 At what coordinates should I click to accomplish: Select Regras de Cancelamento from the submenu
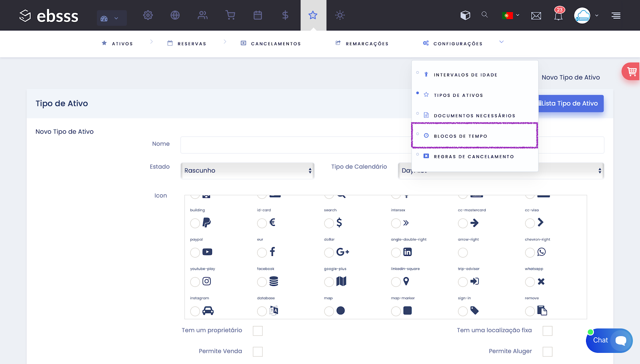pyautogui.click(x=475, y=156)
